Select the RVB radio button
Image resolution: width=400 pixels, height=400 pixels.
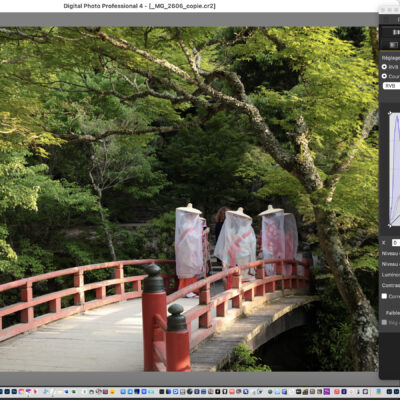click(x=384, y=67)
